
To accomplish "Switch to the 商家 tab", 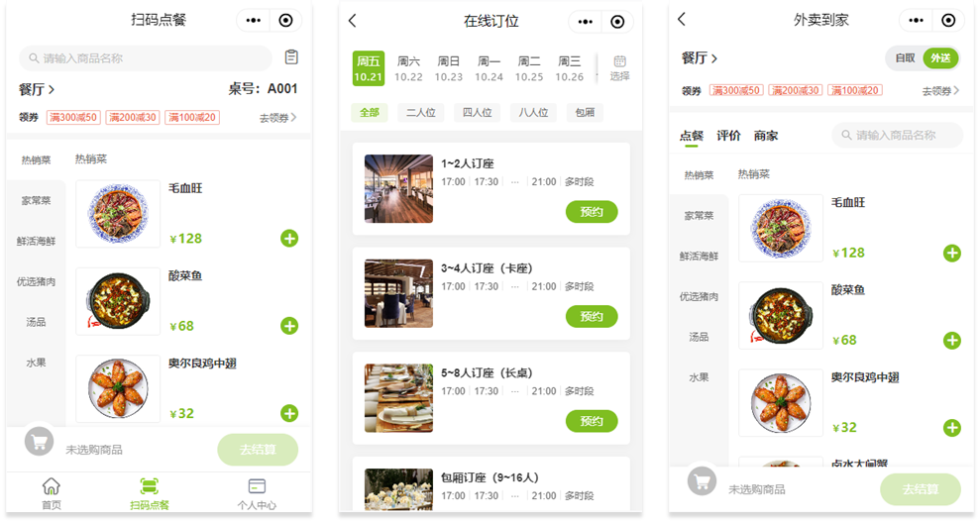I will (x=766, y=136).
